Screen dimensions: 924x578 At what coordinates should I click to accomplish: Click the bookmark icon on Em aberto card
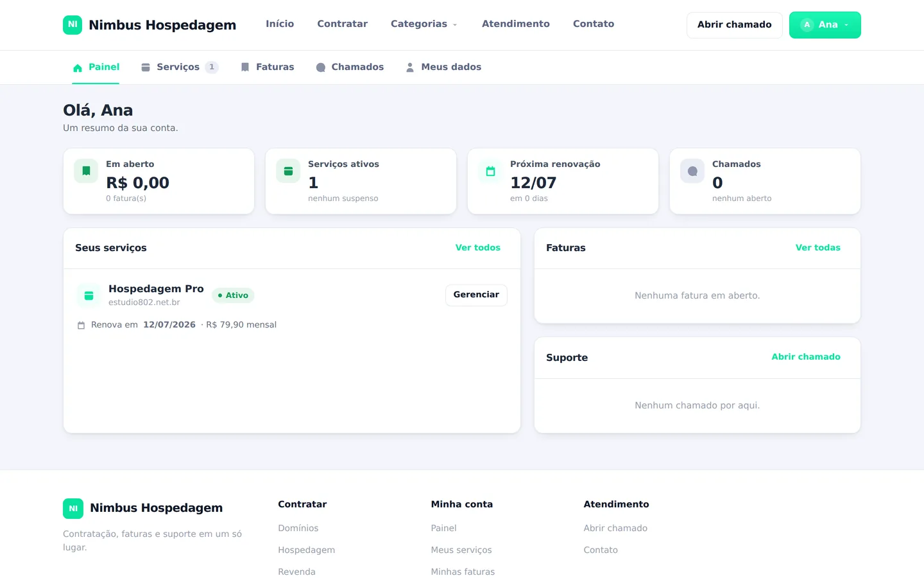click(86, 171)
